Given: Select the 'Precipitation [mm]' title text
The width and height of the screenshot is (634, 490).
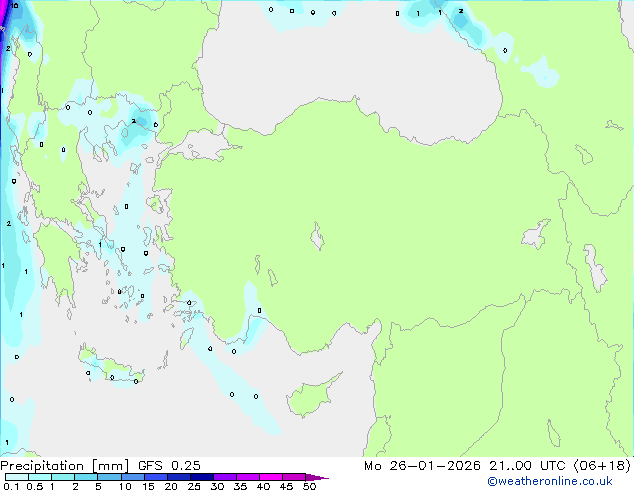Looking at the screenshot, I should [65, 466].
